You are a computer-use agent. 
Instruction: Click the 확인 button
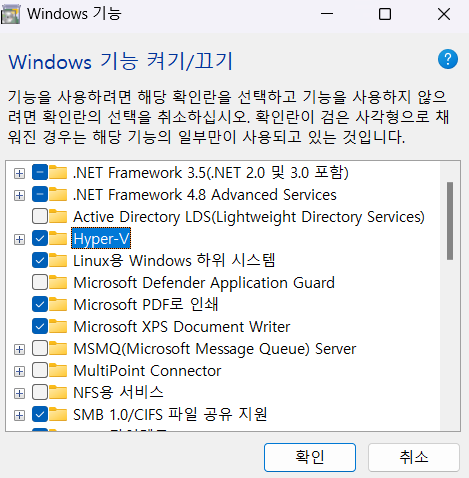pos(310,457)
